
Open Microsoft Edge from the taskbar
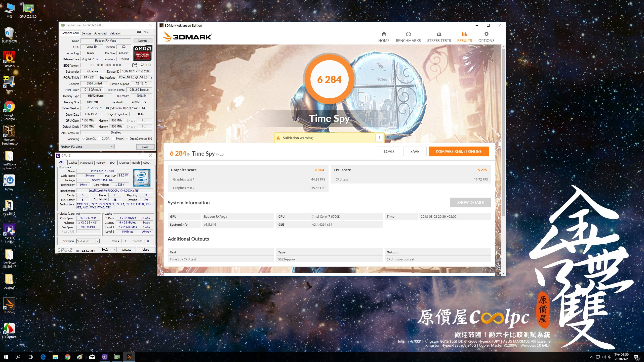pyautogui.click(x=43, y=357)
